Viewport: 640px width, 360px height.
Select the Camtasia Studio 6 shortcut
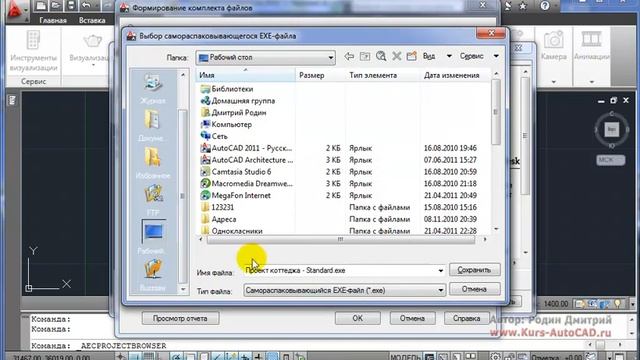(236, 172)
